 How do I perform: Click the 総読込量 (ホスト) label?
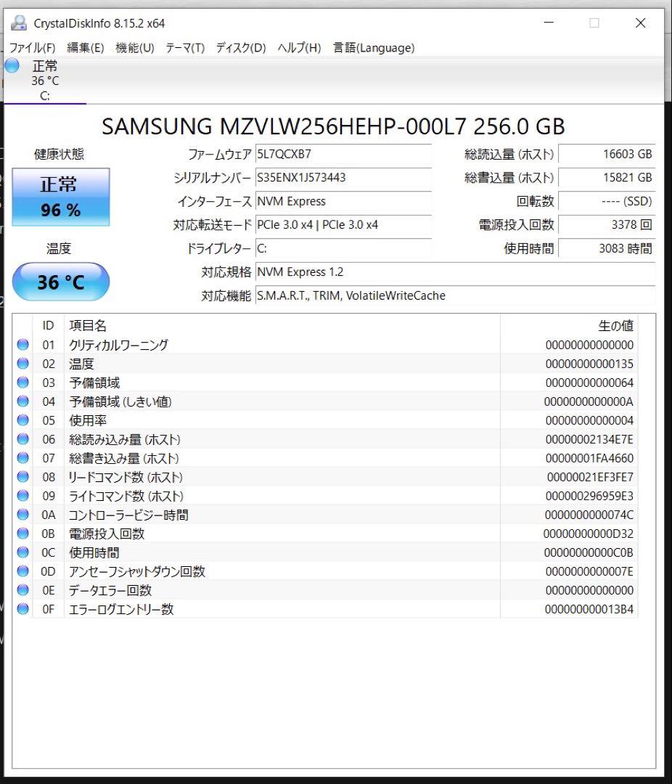coord(509,155)
